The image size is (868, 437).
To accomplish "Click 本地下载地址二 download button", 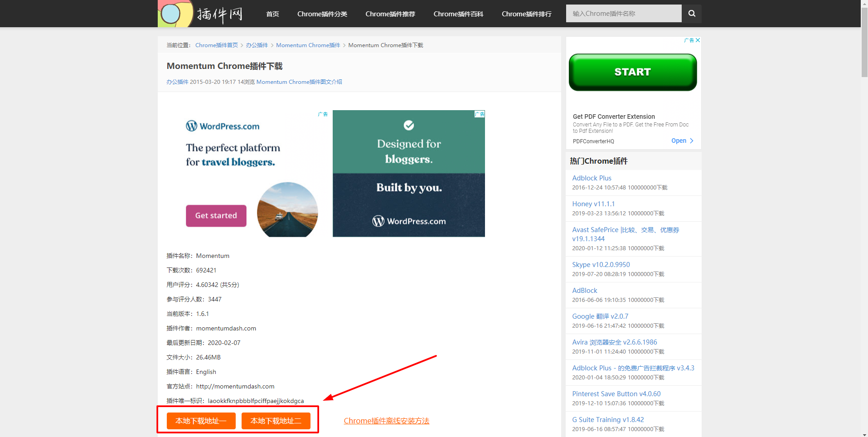I will (276, 421).
